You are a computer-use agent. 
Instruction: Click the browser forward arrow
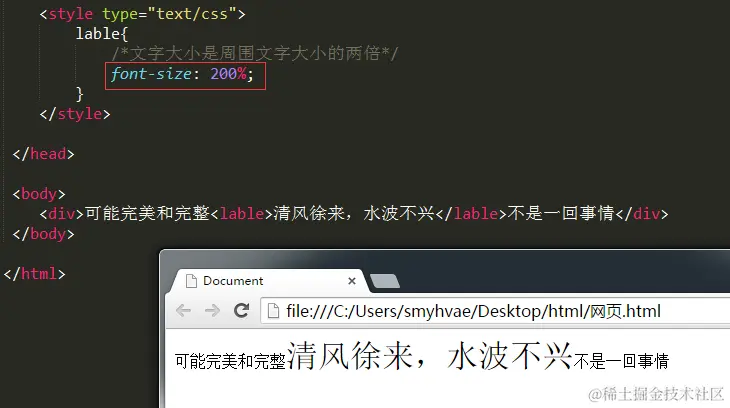212,310
